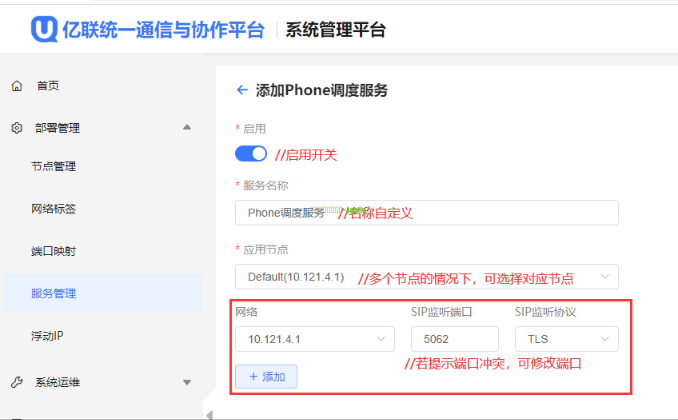The height and width of the screenshot is (420, 678).
Task: Click the home icon in sidebar
Action: (x=17, y=86)
